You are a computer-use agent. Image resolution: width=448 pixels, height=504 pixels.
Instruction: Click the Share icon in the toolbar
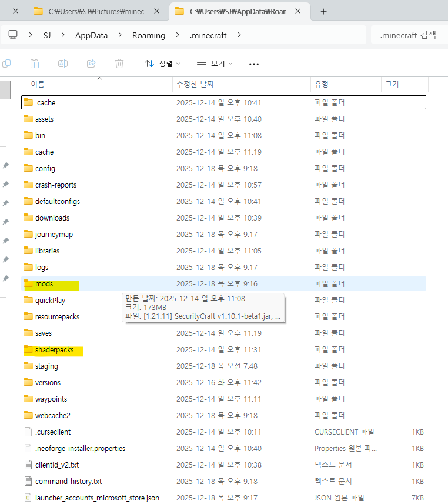click(x=91, y=64)
